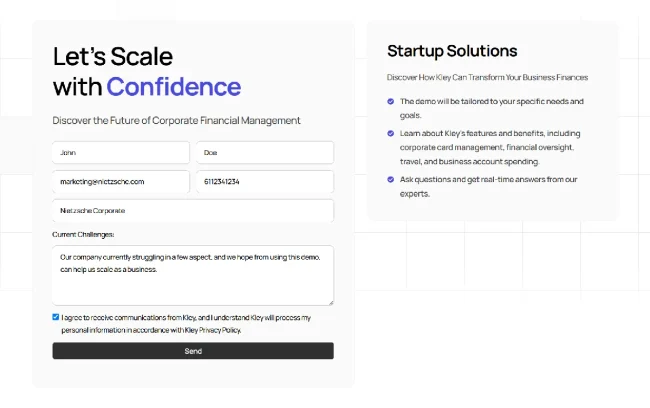Uncheck the communications consent checkbox
650x408 pixels.
(x=56, y=317)
